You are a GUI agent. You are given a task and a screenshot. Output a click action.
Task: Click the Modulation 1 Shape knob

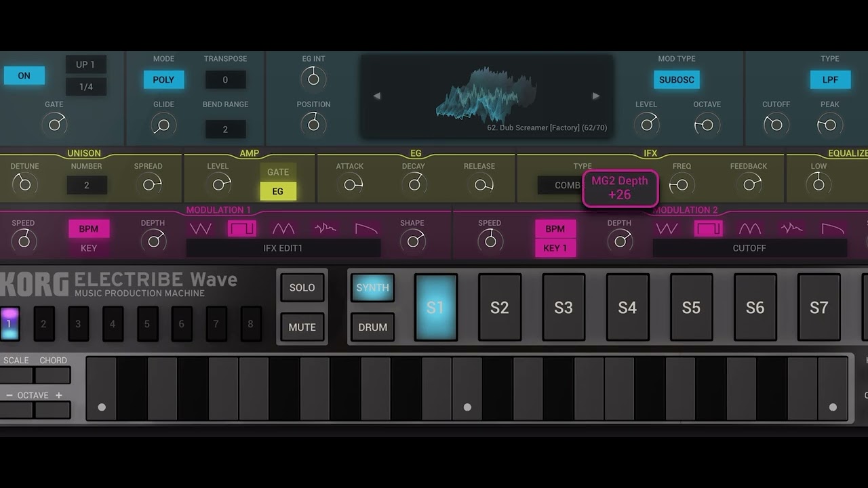pos(412,240)
